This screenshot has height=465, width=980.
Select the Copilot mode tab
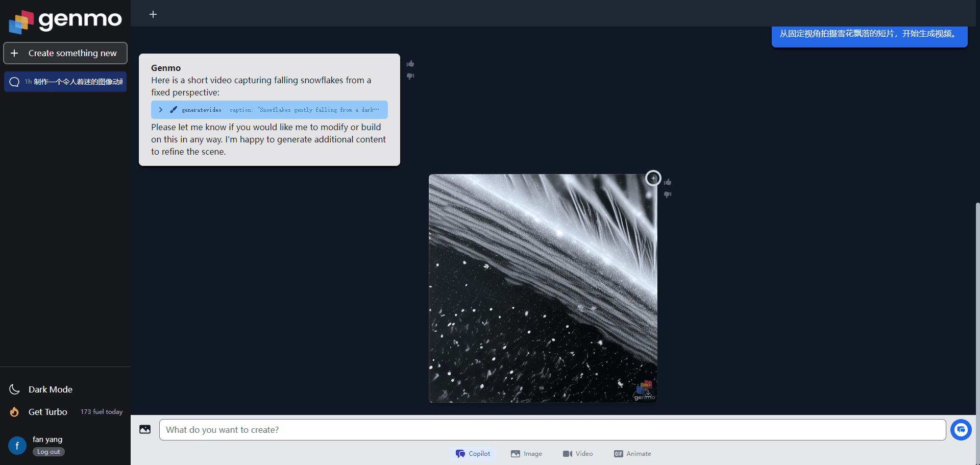click(x=473, y=454)
